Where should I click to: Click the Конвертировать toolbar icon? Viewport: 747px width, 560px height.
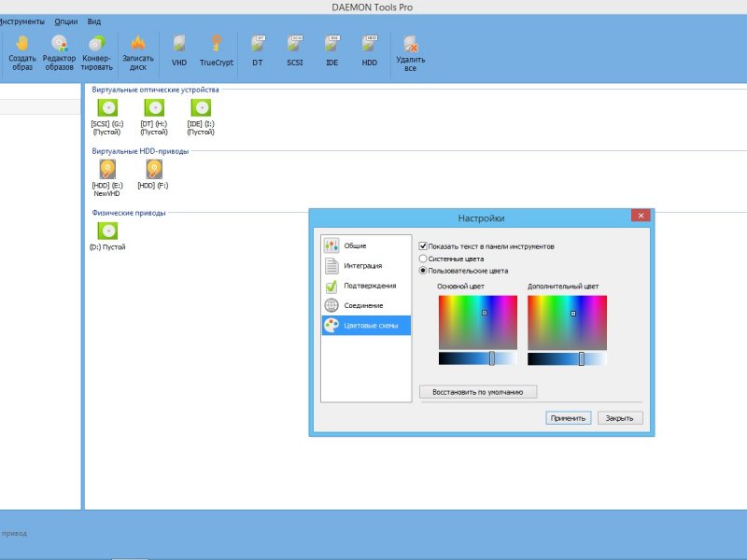click(97, 53)
